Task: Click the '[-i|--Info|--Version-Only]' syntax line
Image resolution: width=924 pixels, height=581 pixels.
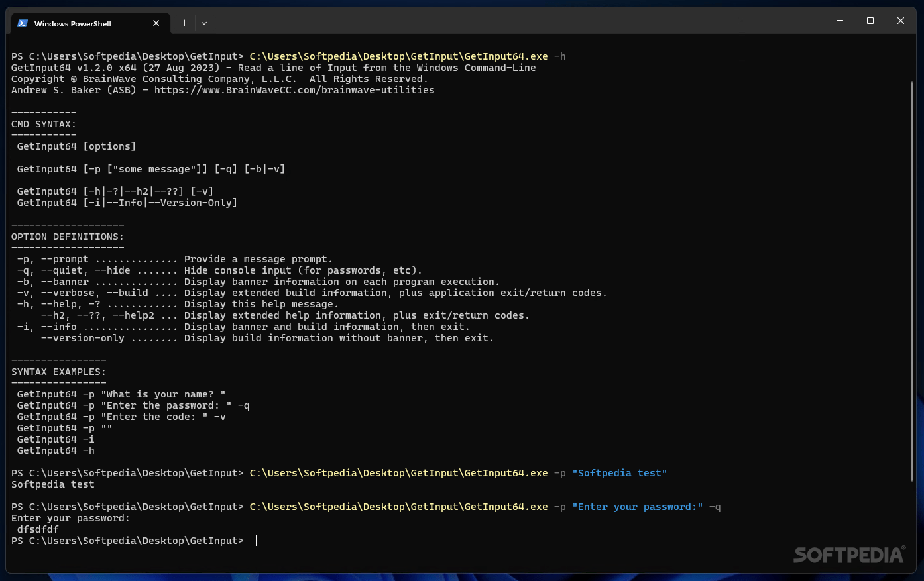Action: [x=127, y=203]
